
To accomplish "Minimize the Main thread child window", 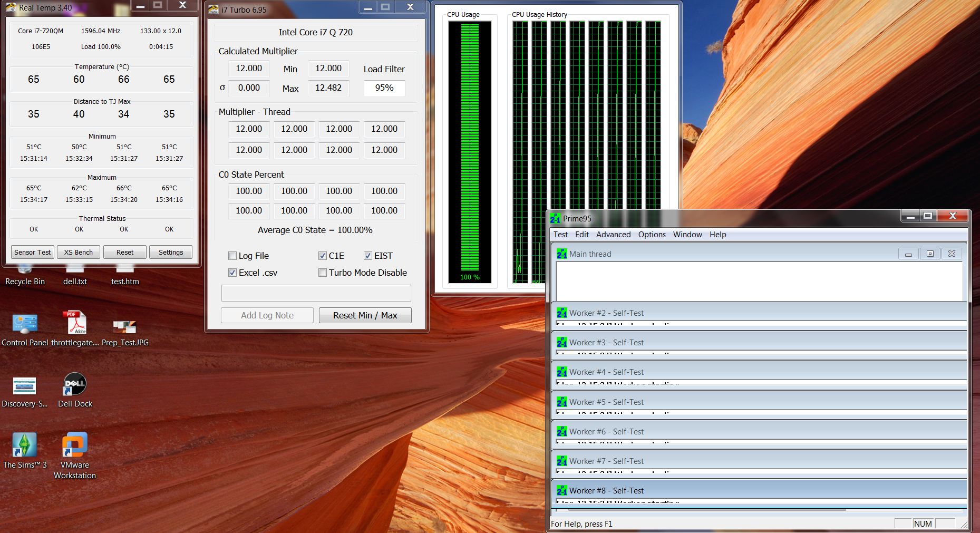I will point(908,254).
